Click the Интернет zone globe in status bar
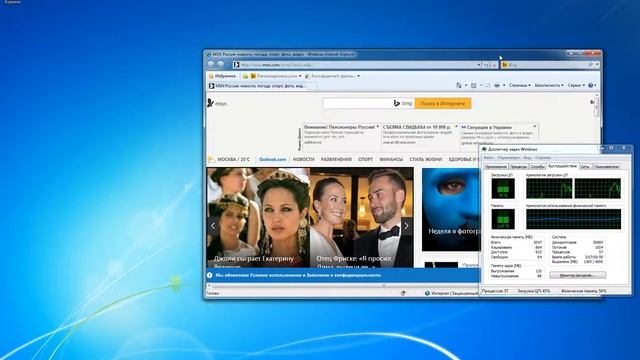The image size is (640, 360). (x=427, y=293)
